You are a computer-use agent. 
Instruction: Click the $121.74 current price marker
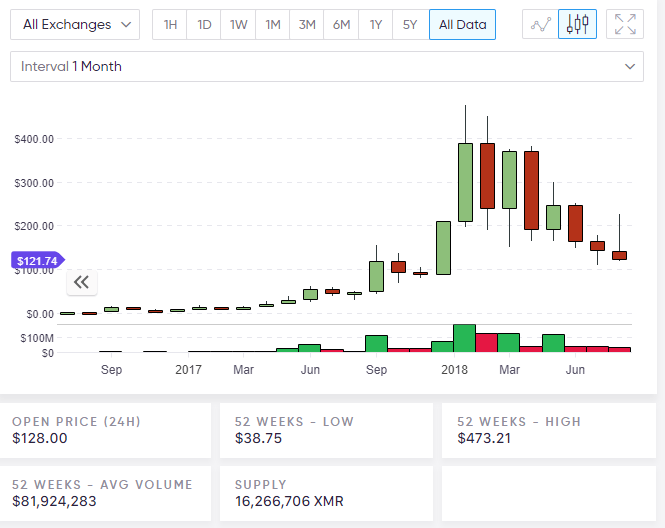[37, 260]
